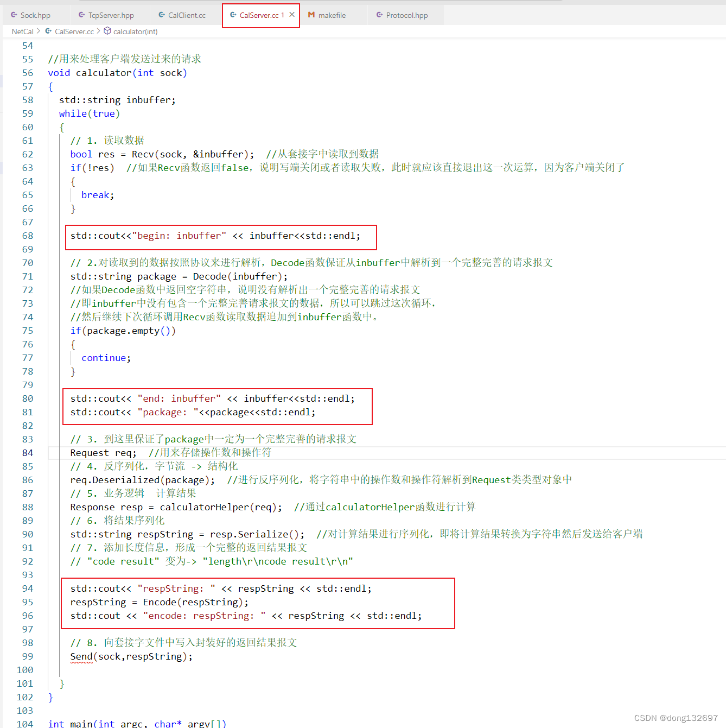Click CalServer.cc in the breadcrumb

[74, 31]
